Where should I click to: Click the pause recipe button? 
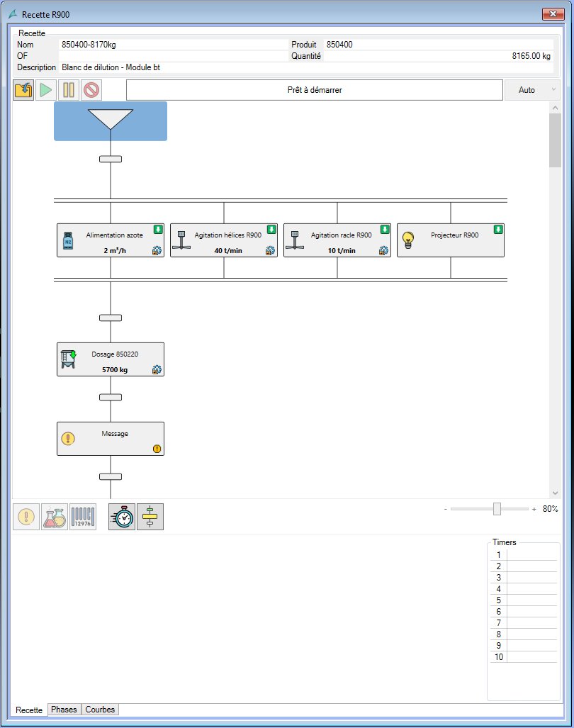[x=69, y=90]
